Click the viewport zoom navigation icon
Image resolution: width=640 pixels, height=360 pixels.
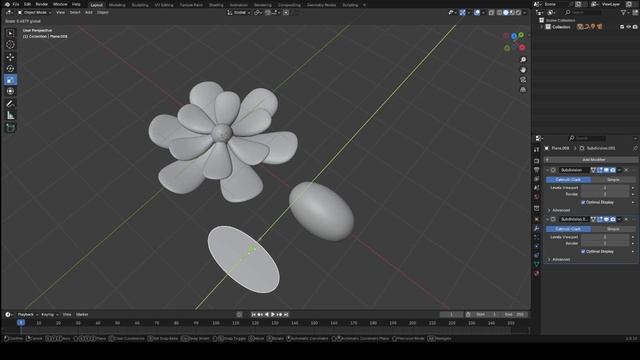pos(523,60)
